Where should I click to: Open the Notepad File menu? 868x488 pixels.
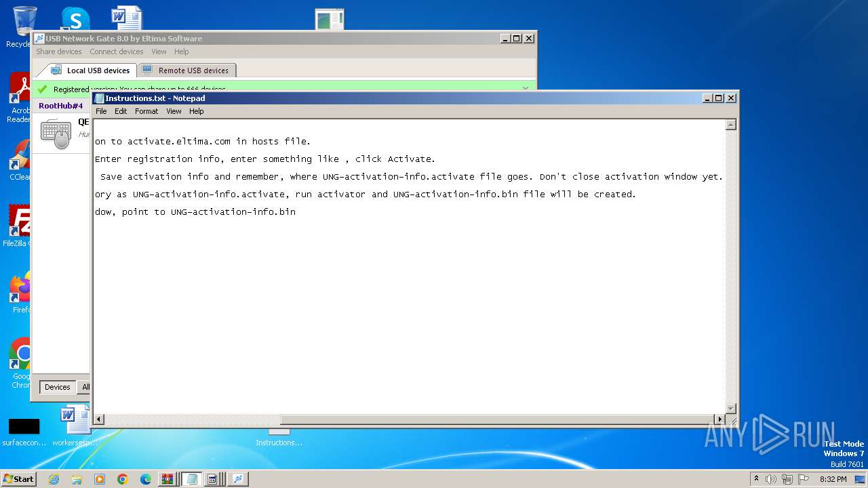pos(101,111)
